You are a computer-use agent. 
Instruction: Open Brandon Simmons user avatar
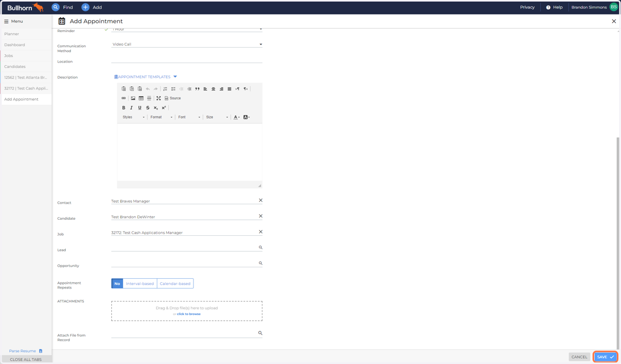pos(614,7)
